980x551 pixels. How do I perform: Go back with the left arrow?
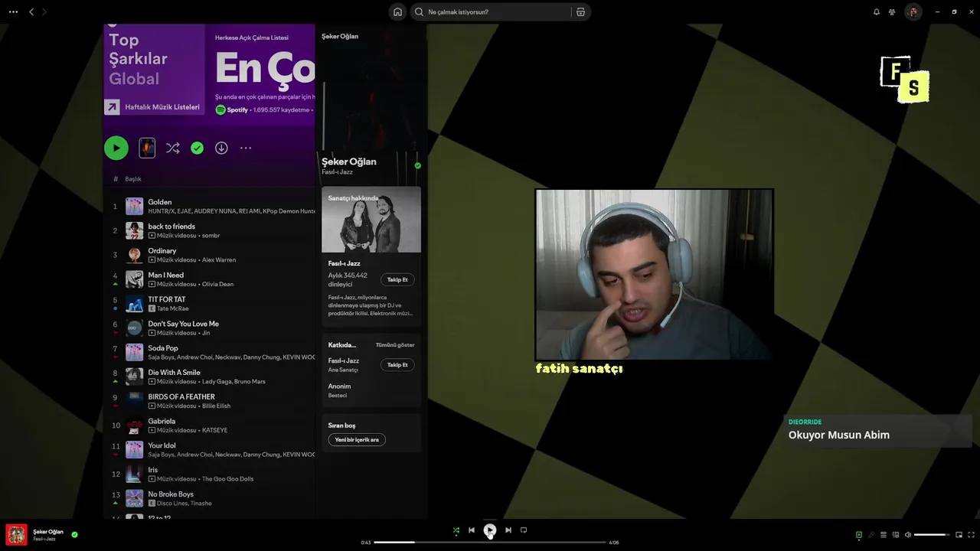31,11
